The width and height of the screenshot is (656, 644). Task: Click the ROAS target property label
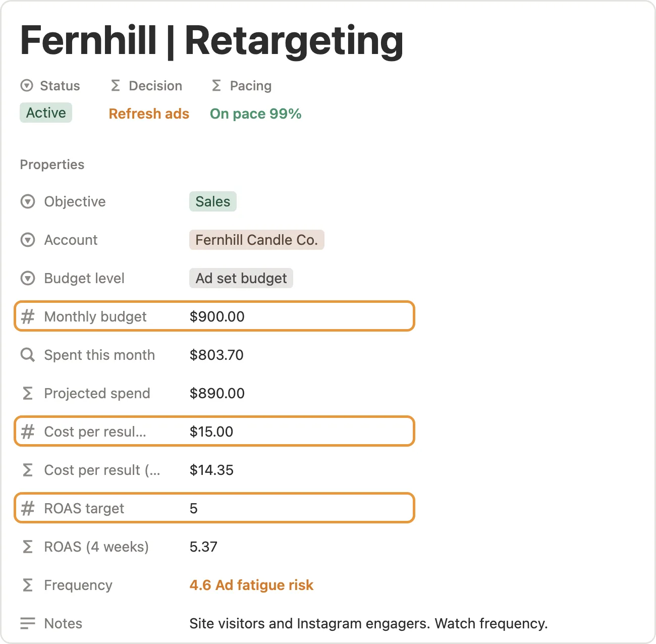point(84,509)
